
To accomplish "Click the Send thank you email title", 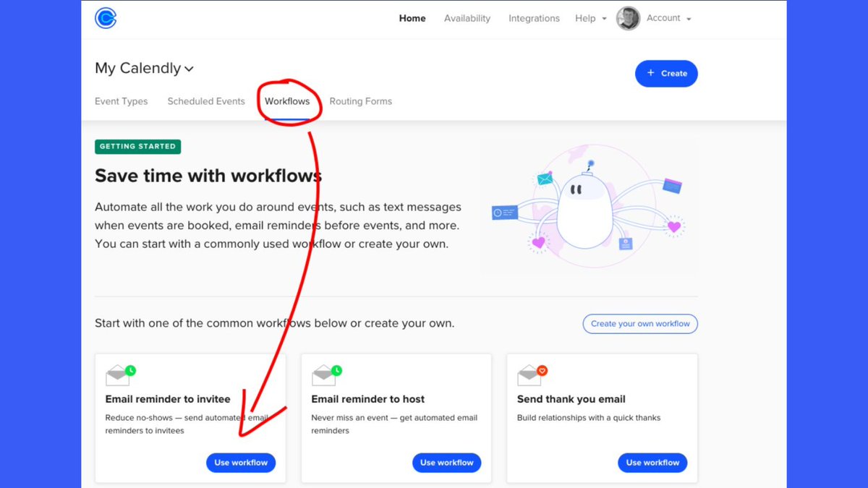I will tap(571, 399).
